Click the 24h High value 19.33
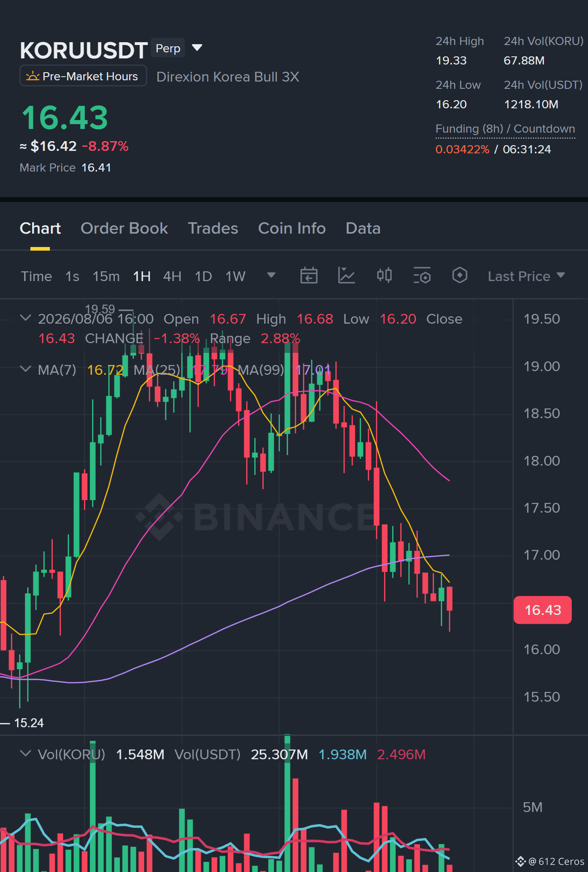 tap(451, 60)
